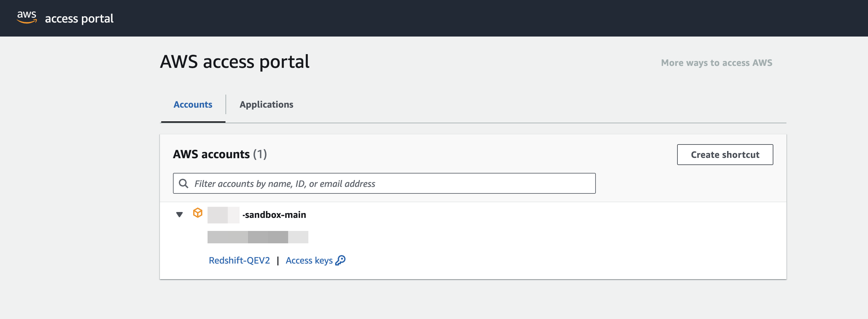Click the filter accounts input field
This screenshot has width=868, height=319.
click(x=384, y=183)
